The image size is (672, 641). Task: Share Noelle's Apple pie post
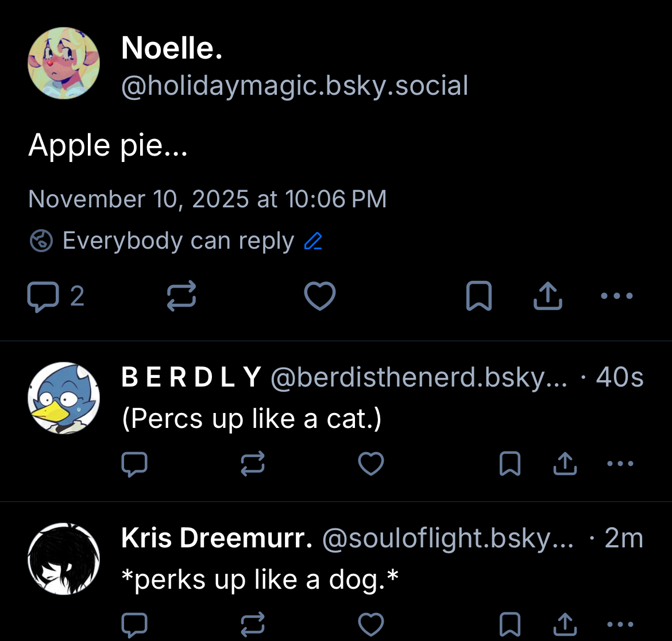point(547,296)
